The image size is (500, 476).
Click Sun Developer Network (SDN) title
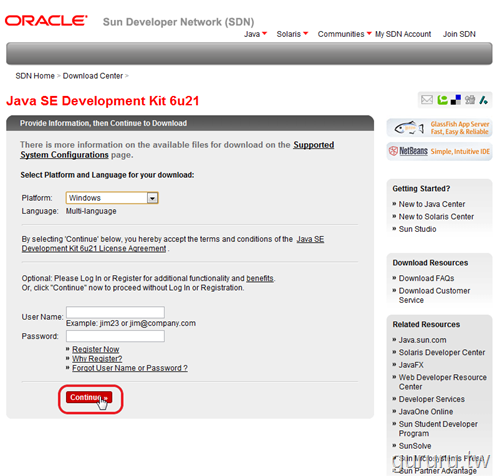click(178, 22)
